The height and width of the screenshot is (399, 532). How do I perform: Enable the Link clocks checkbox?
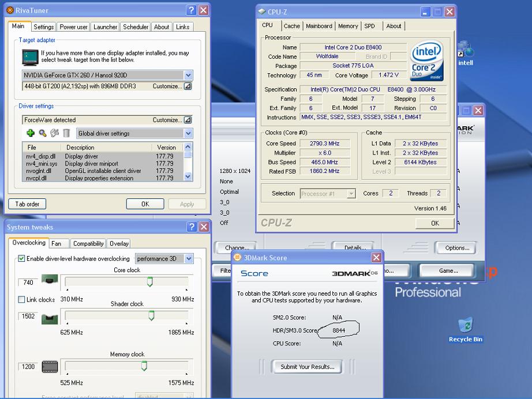(22, 299)
